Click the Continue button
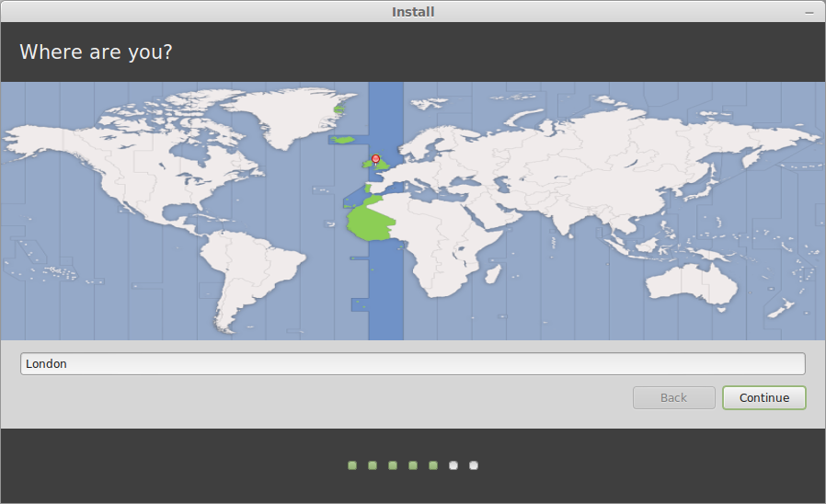 tap(763, 397)
